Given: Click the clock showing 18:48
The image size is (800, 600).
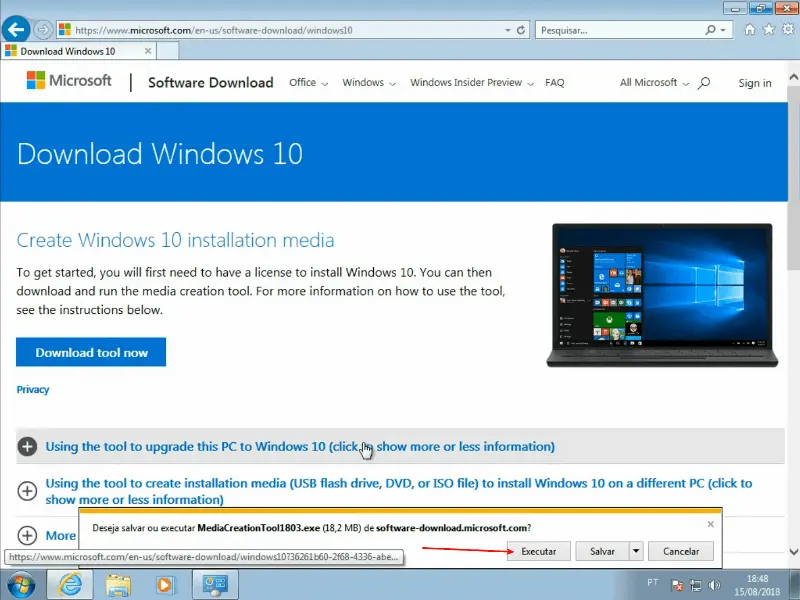Looking at the screenshot, I should coord(757,579).
